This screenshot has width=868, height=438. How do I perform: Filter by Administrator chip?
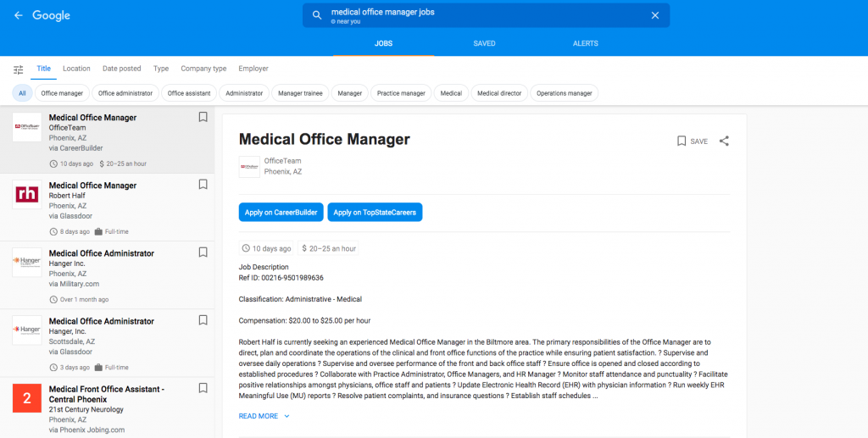(244, 93)
